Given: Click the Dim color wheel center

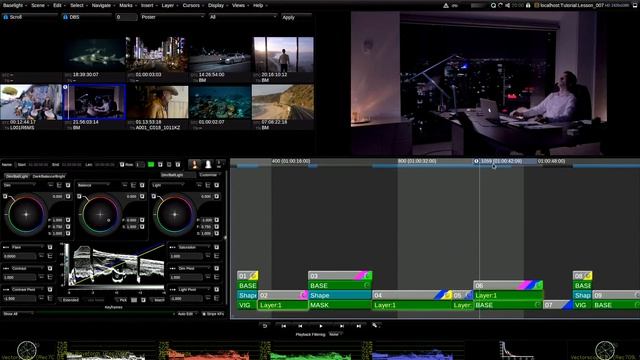Looking at the screenshot, I should [26, 214].
